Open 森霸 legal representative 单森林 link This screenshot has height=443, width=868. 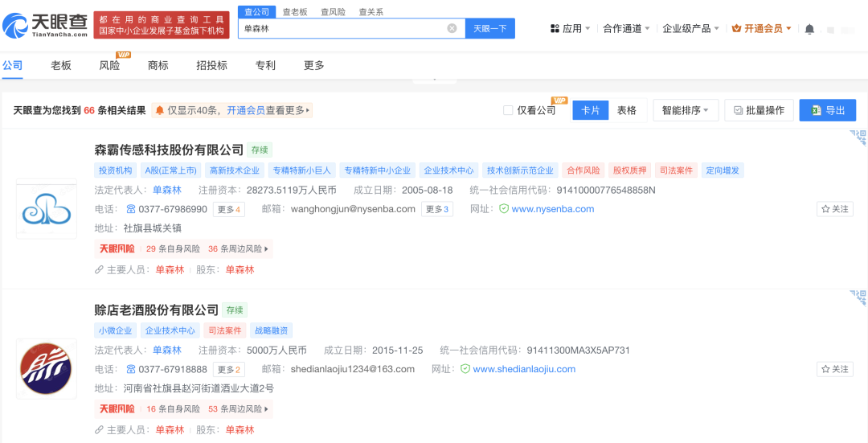tap(167, 190)
